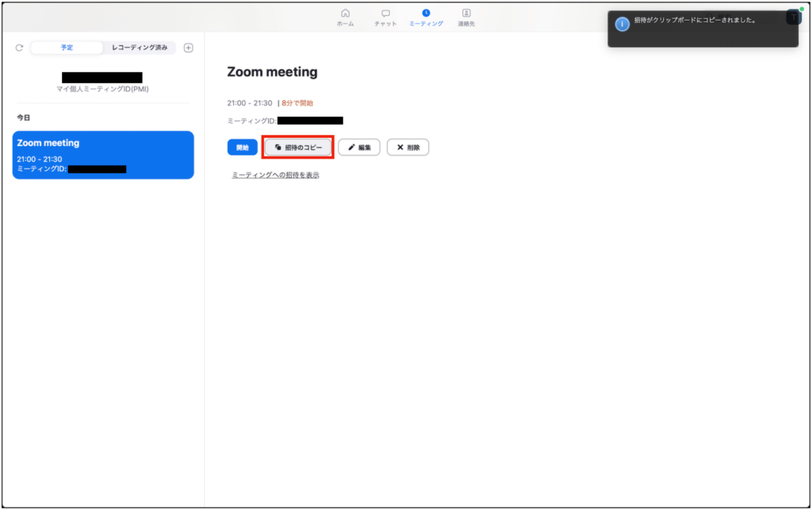This screenshot has width=812, height=510.
Task: Switch to the レコーディング済み tab
Action: coord(140,48)
